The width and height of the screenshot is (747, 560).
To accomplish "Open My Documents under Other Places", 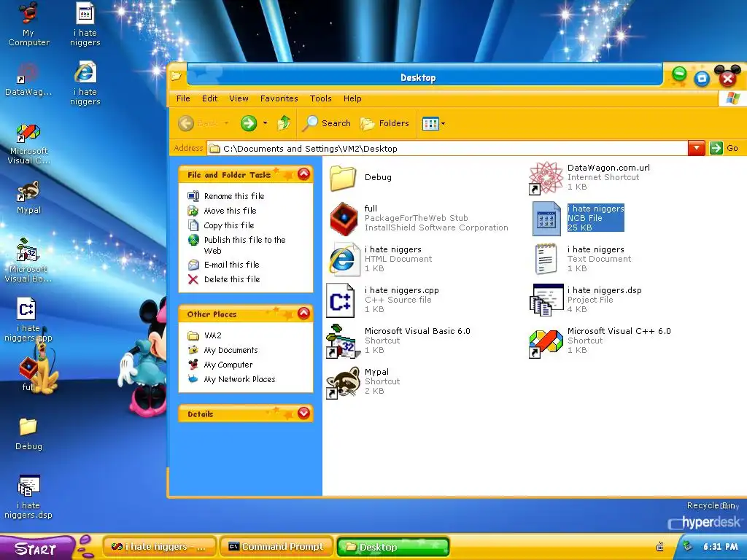I will 231,350.
